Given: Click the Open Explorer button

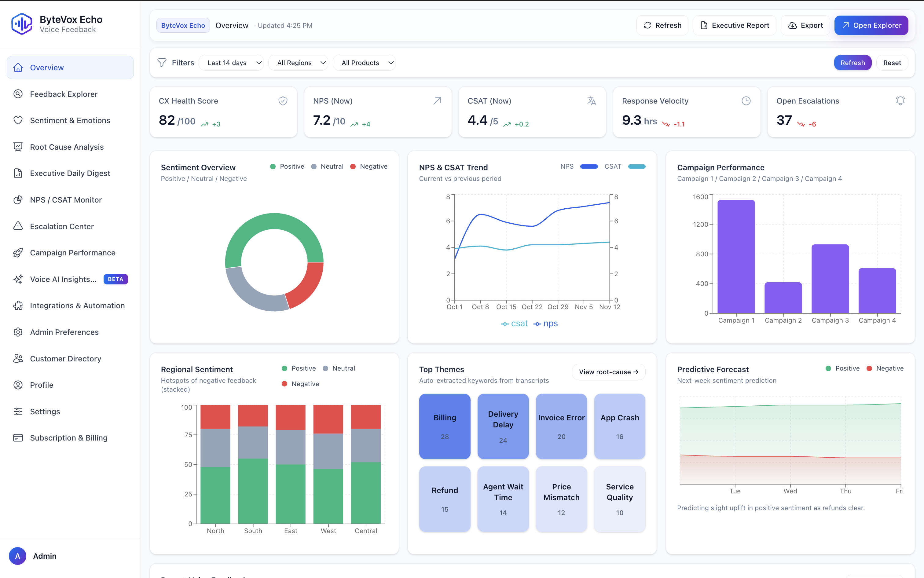Looking at the screenshot, I should (x=871, y=25).
